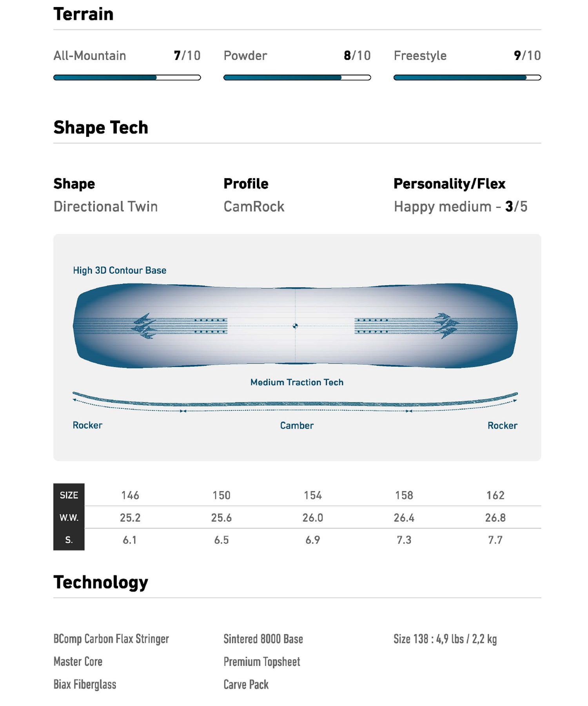Click the BComp Carbon Flax Stringer technology item

point(111,639)
